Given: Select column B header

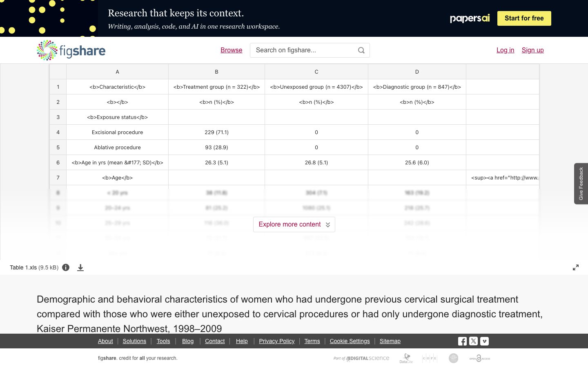Looking at the screenshot, I should (217, 72).
